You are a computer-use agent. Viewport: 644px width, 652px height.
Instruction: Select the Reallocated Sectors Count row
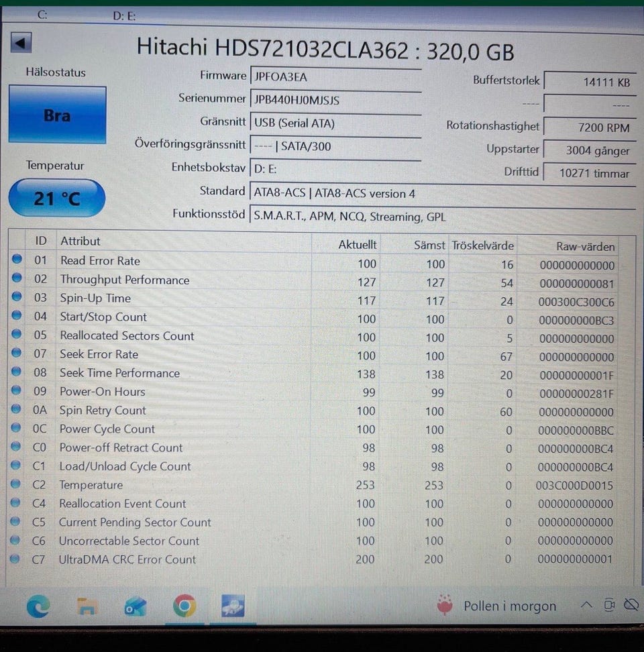pyautogui.click(x=127, y=336)
